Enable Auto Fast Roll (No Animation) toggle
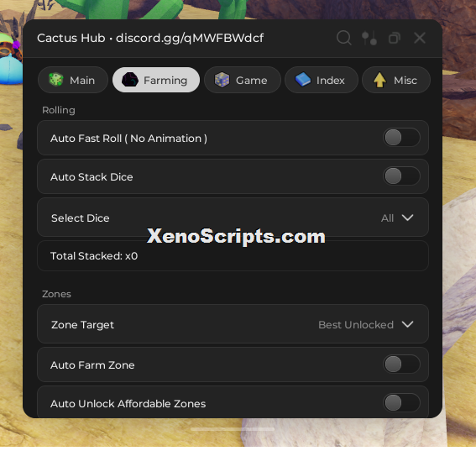 pos(401,138)
